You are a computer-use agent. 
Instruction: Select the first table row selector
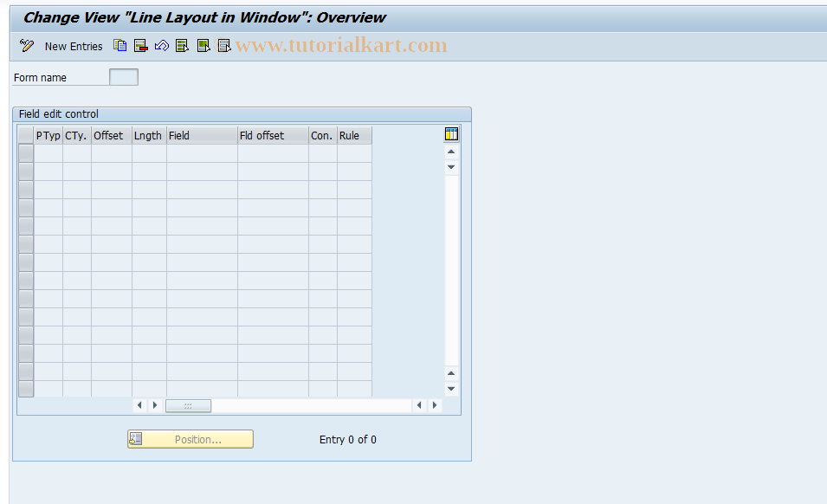point(26,153)
